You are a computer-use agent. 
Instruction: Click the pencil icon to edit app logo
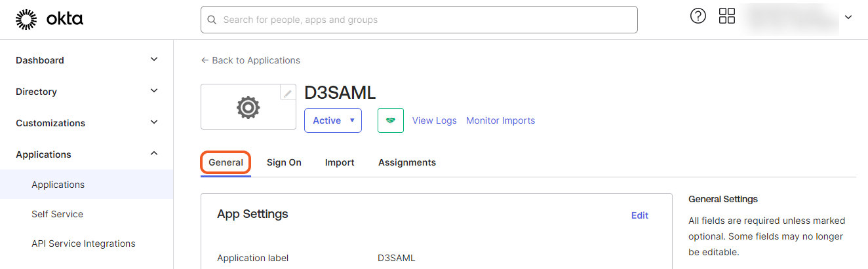[288, 93]
